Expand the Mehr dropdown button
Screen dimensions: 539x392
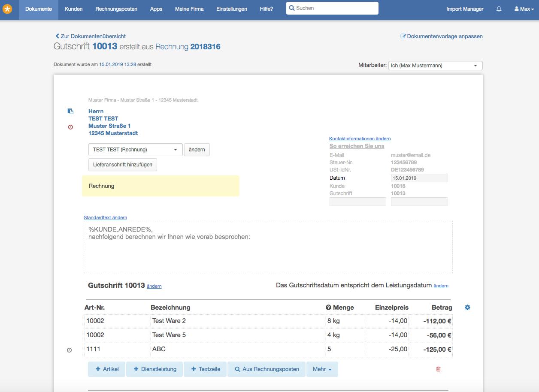322,369
